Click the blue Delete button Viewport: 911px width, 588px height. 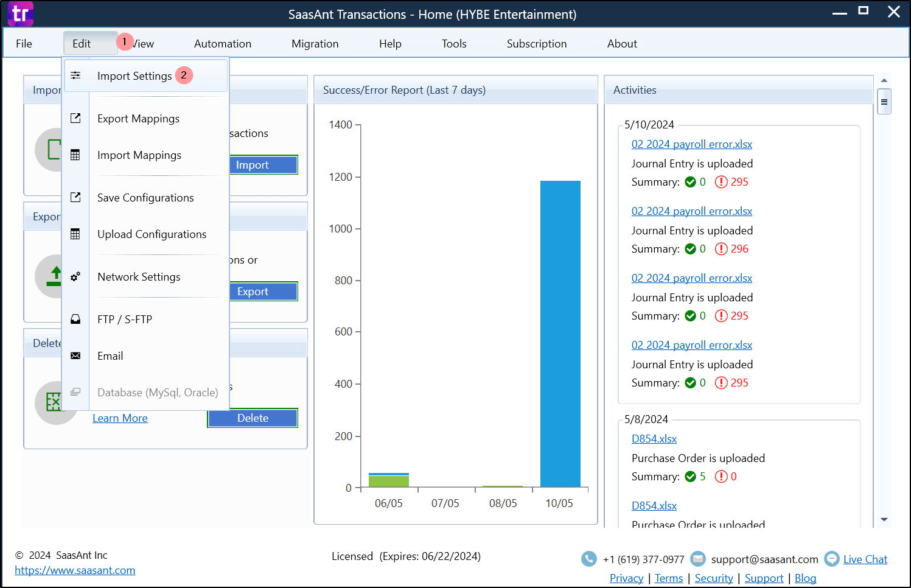(x=253, y=418)
